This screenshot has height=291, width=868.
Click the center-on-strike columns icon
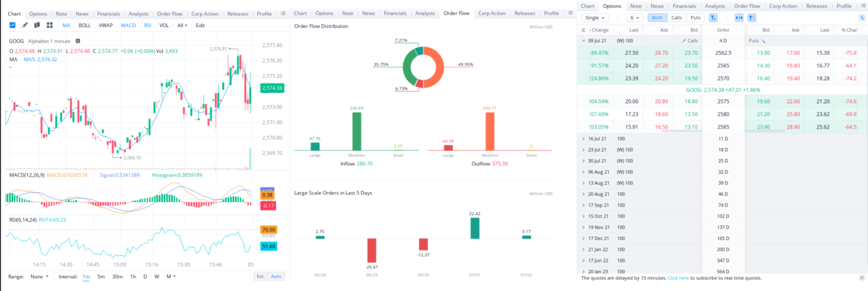pos(739,18)
